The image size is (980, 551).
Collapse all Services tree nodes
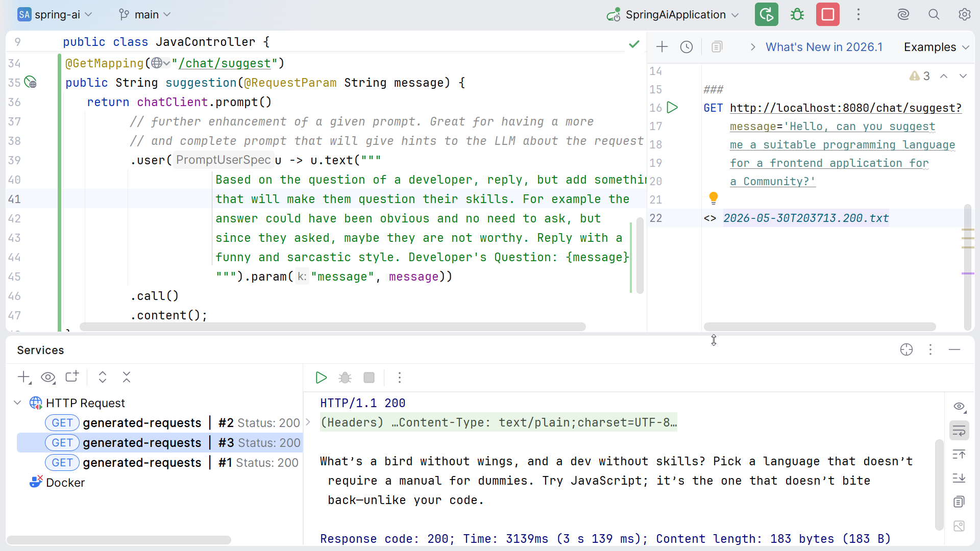pyautogui.click(x=127, y=378)
